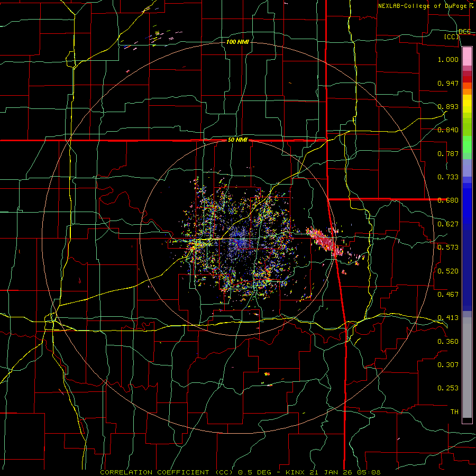Pick the pink segment atop the color bar

tap(467, 57)
